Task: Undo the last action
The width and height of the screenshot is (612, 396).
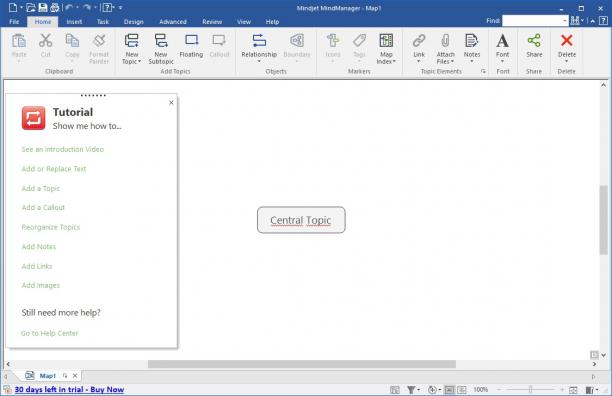Action: (69, 7)
